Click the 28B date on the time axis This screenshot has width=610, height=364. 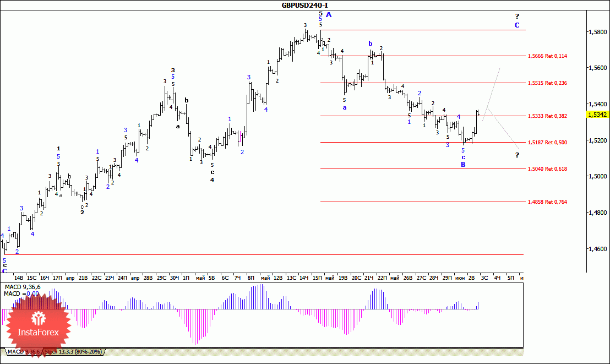(148, 278)
